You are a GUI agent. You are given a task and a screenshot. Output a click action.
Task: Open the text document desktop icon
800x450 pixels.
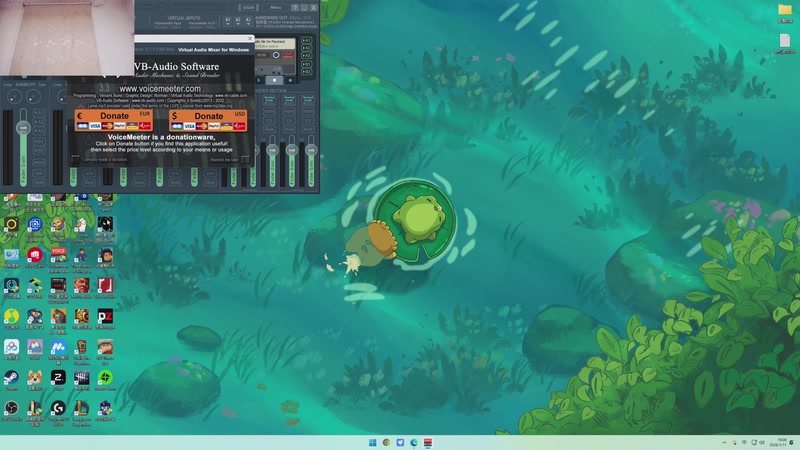(785, 43)
